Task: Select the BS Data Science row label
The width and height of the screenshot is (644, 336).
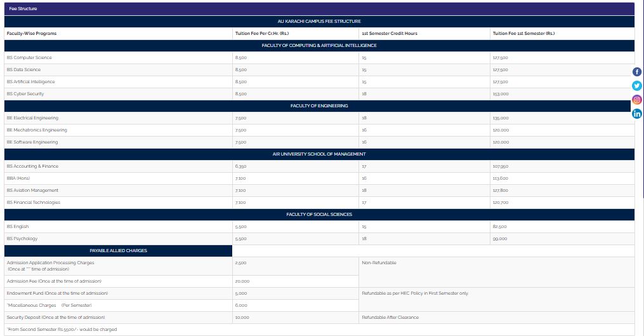Action: [23, 69]
